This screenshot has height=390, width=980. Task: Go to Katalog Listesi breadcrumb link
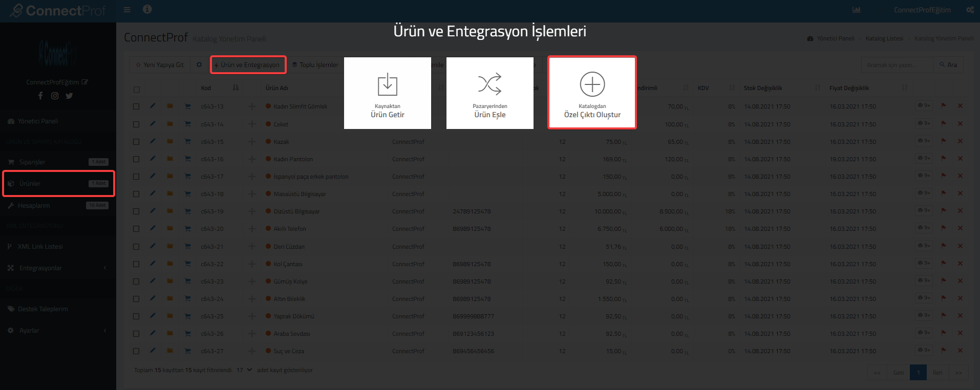point(884,38)
